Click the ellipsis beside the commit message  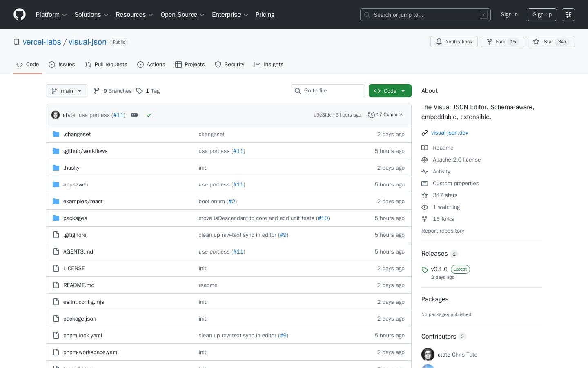tap(134, 115)
